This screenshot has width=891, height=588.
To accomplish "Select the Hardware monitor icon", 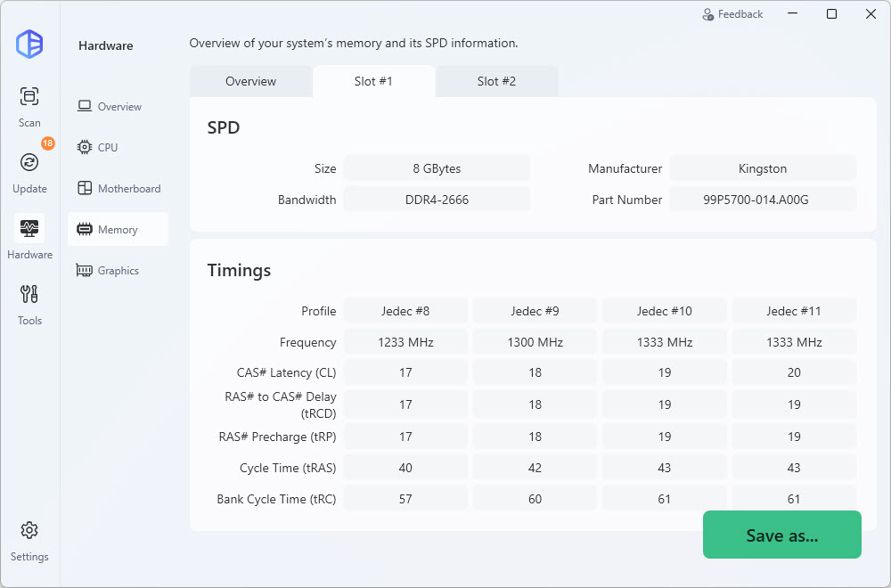I will click(29, 228).
